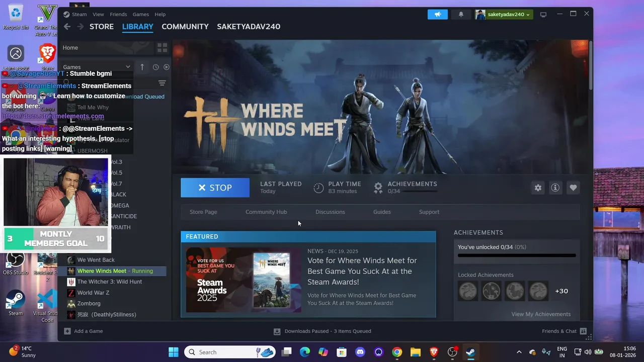
Task: Open game settings gear icon
Action: pyautogui.click(x=538, y=188)
